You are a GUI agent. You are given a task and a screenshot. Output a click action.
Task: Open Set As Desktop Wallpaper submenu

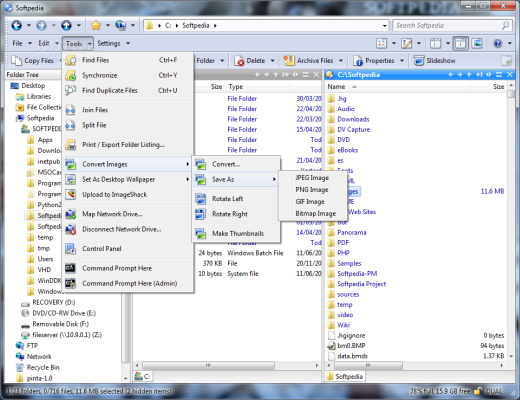point(128,179)
